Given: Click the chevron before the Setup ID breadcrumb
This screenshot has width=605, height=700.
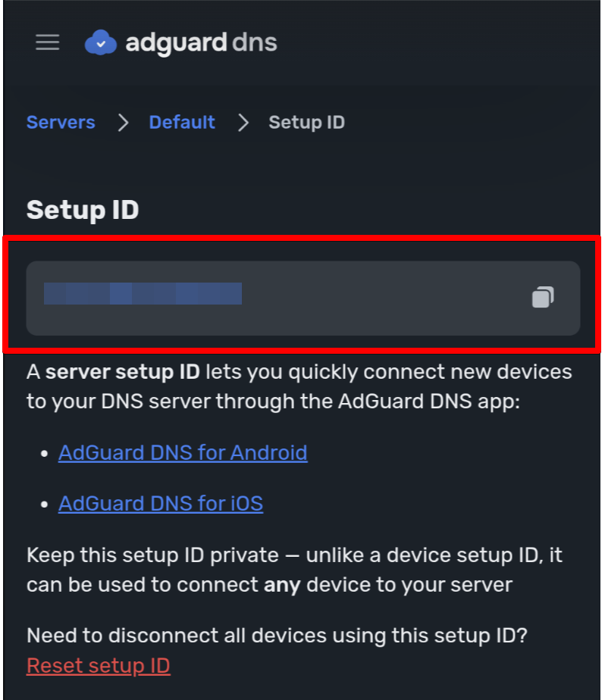Looking at the screenshot, I should (x=243, y=122).
